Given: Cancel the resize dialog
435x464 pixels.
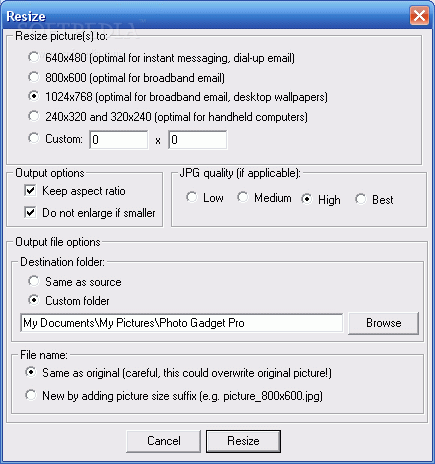Looking at the screenshot, I should coord(164,441).
